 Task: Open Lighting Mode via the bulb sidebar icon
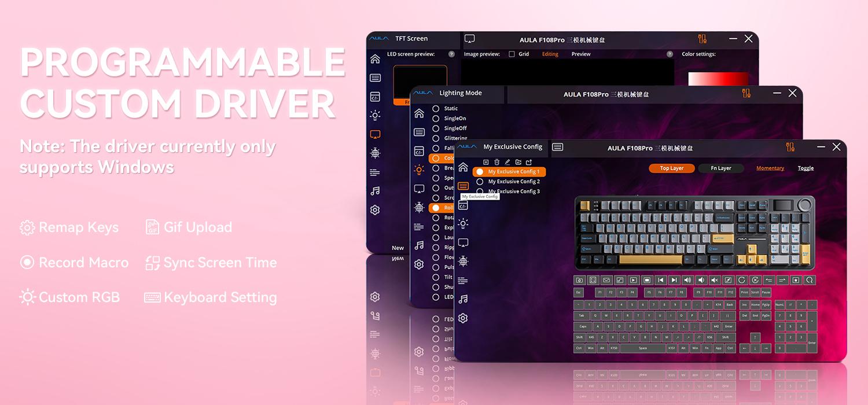pyautogui.click(x=462, y=223)
